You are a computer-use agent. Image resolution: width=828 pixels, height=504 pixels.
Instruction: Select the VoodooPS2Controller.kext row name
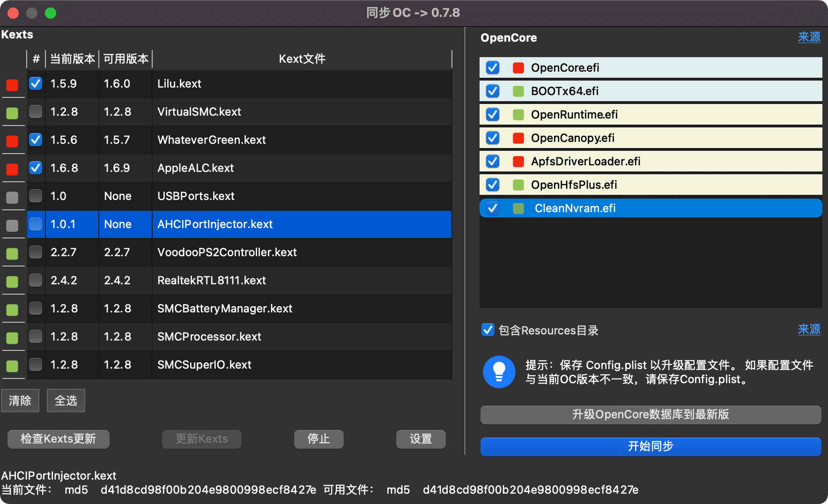[227, 252]
